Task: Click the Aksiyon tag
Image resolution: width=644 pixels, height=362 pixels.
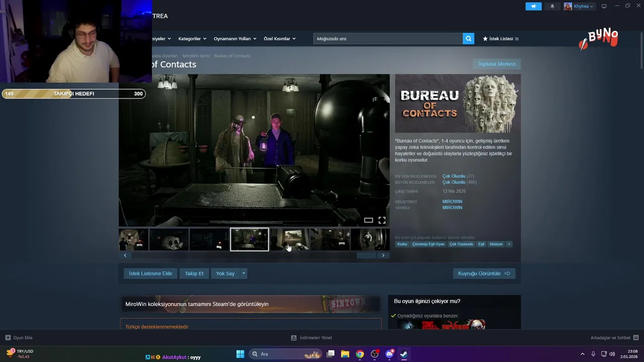Action: point(496,244)
